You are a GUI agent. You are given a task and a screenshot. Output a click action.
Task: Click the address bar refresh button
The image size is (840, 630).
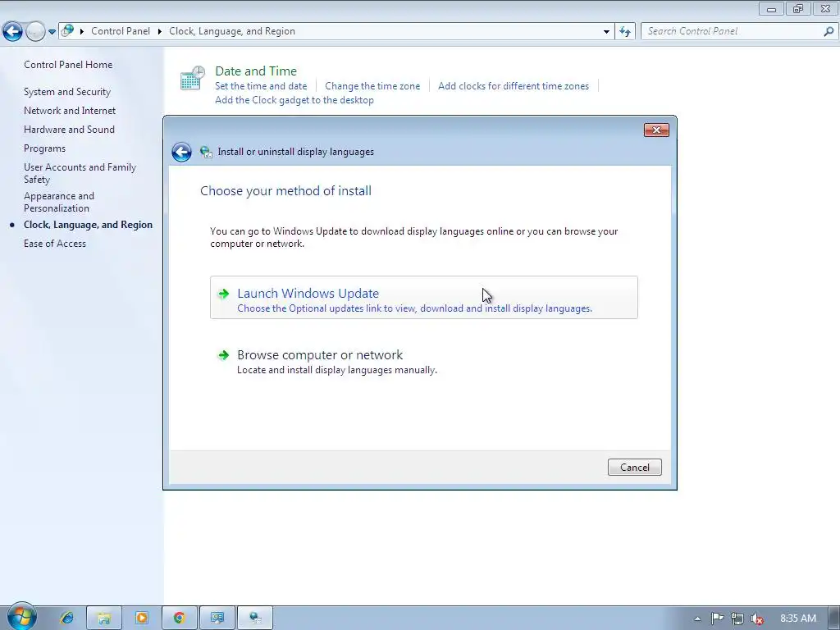tap(625, 32)
